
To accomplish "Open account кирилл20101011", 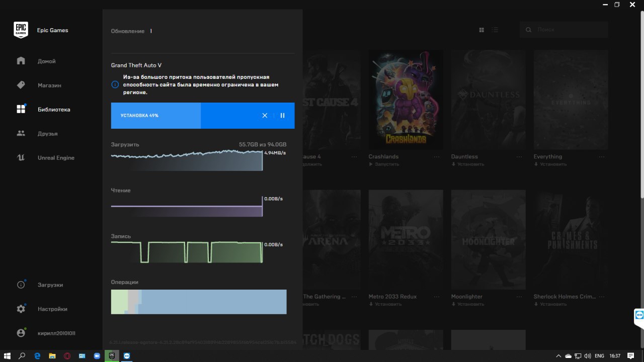I will [x=56, y=333].
